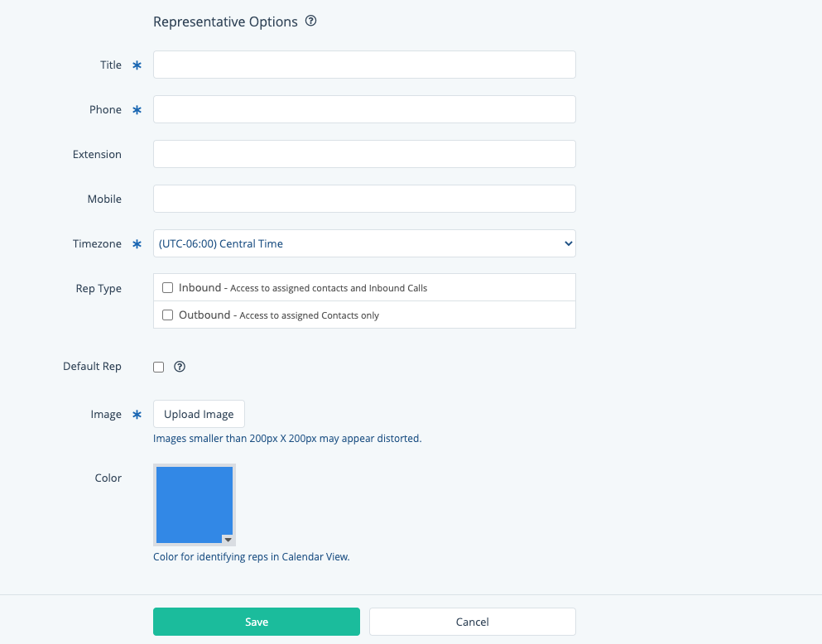Screen dimensions: 822x644
Task: Toggle the Default Rep checkbox
Action: (x=159, y=367)
